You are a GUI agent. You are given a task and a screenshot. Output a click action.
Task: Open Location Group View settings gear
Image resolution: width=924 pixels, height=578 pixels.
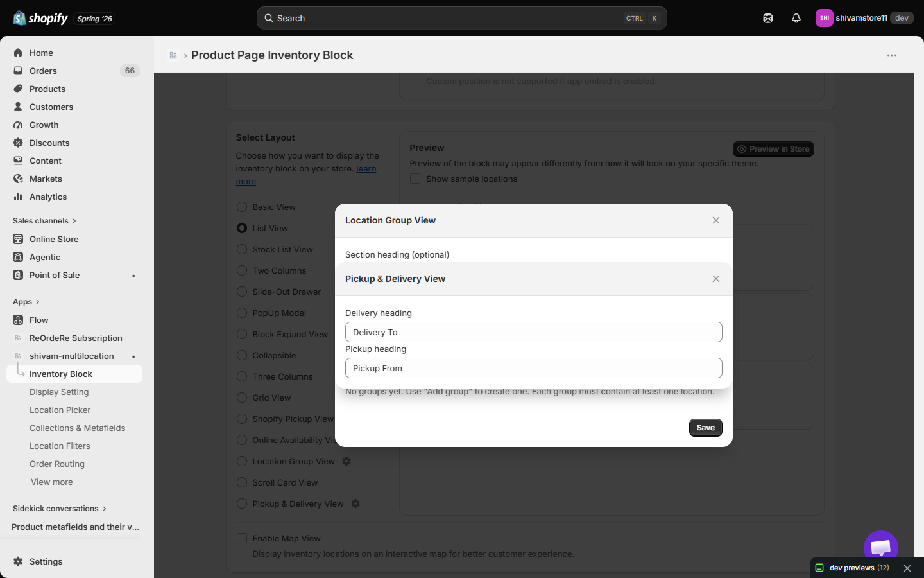[x=346, y=461]
